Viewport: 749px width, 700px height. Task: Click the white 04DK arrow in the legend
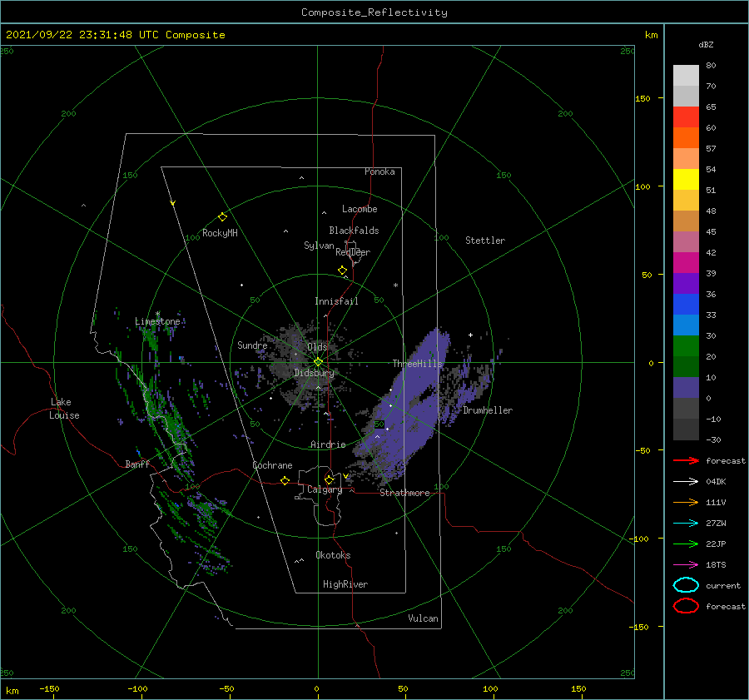(686, 482)
